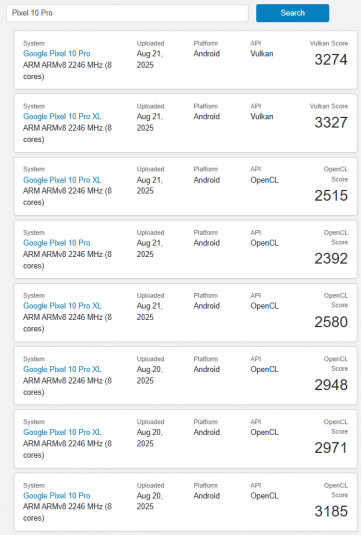Select the OpenCL score value 2515

[x=331, y=196]
